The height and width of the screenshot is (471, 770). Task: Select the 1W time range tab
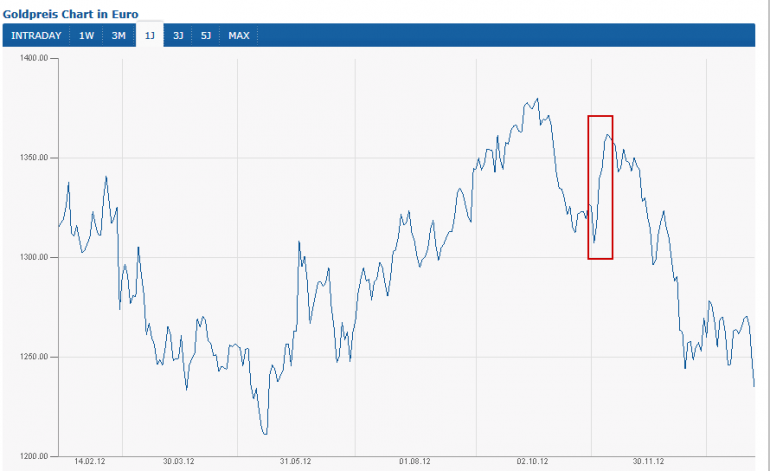click(x=87, y=36)
